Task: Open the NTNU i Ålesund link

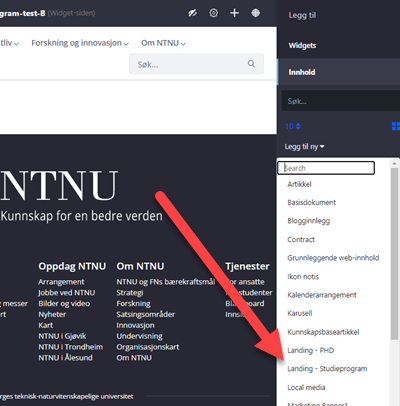Action: pyautogui.click(x=65, y=358)
